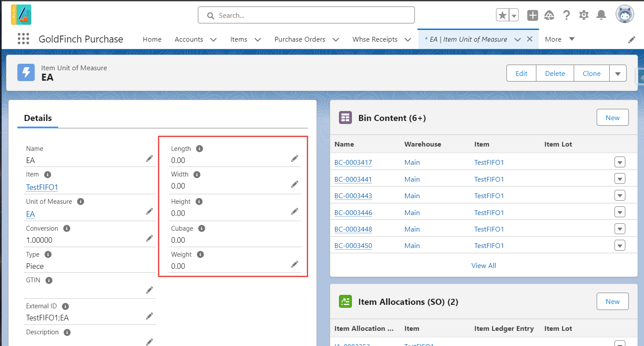The height and width of the screenshot is (346, 644).
Task: Open the Purchase Orders tab
Action: pos(300,39)
